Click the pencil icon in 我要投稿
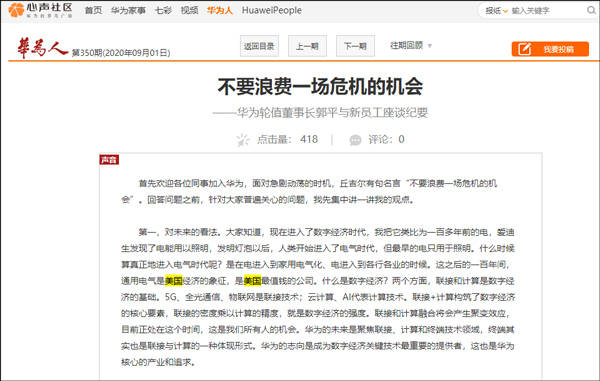This screenshot has height=381, width=600. coord(525,49)
